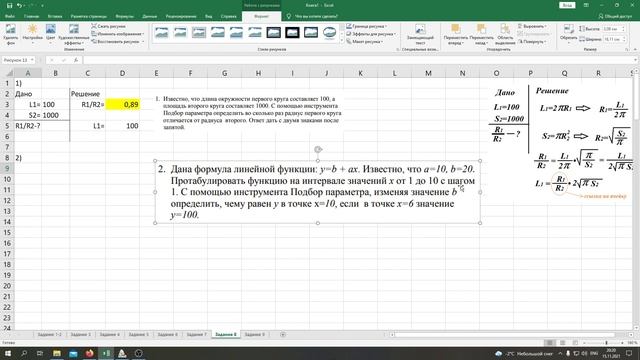Click Alt Text (Замещающий текст) icon
The width and height of the screenshot is (640, 360).
(x=420, y=34)
